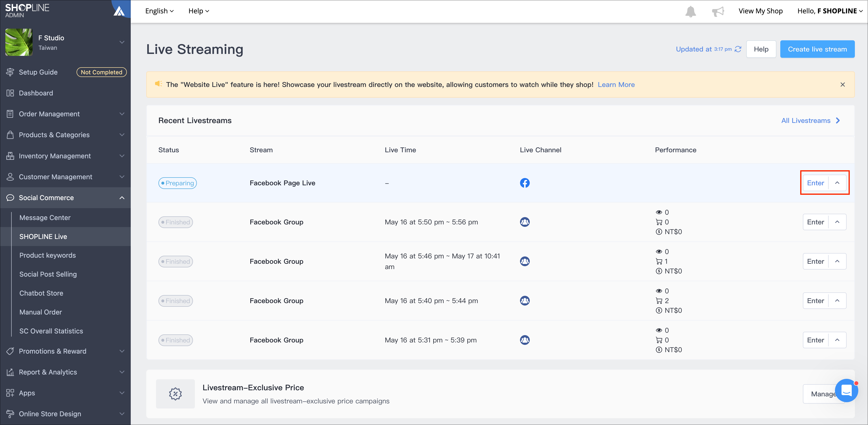Image resolution: width=868 pixels, height=425 pixels.
Task: Click the group icon for the 5:40 pm stream
Action: [525, 301]
